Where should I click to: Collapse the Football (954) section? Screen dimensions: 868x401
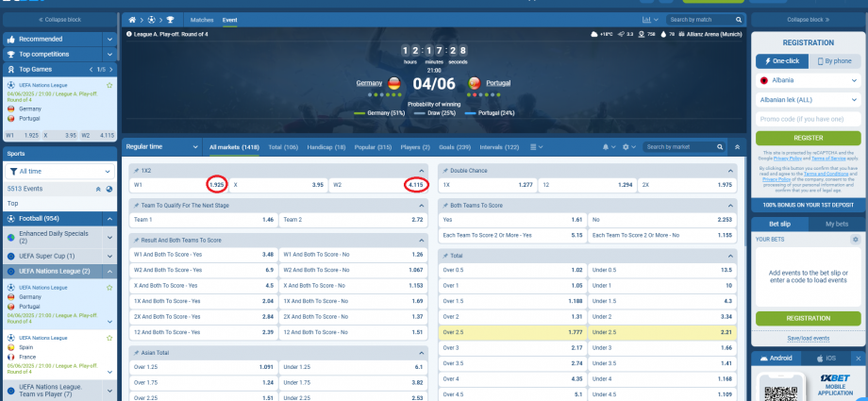point(109,219)
